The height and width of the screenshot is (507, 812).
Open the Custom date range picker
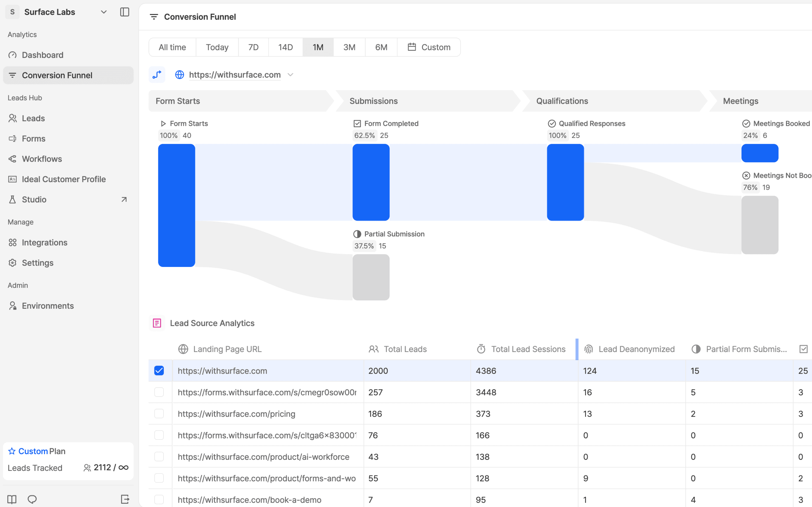pos(429,47)
